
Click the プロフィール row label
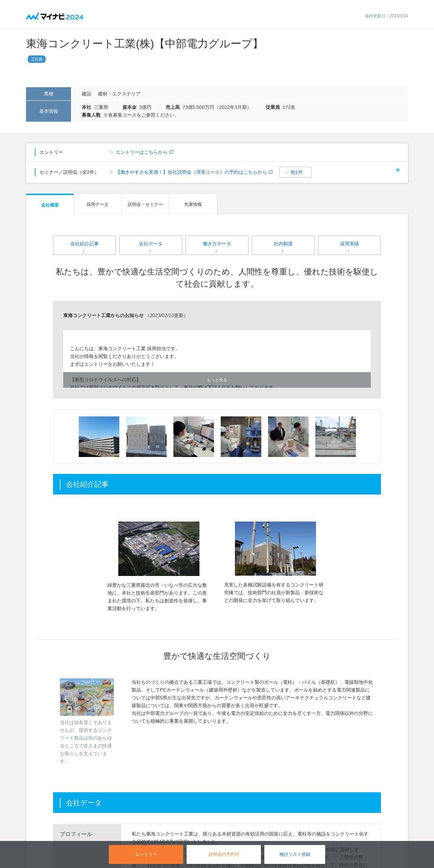[76, 834]
